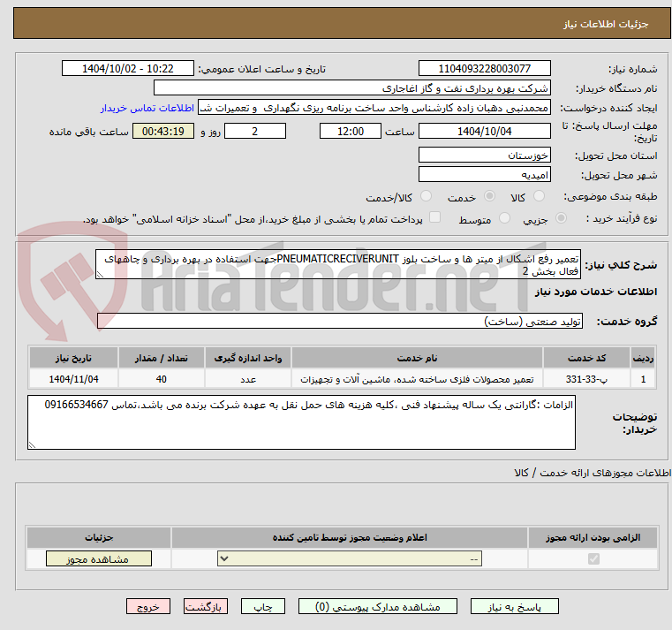This screenshot has width=672, height=630.
Task: Click the ساعت باقی مانده label
Action: pyautogui.click(x=88, y=132)
